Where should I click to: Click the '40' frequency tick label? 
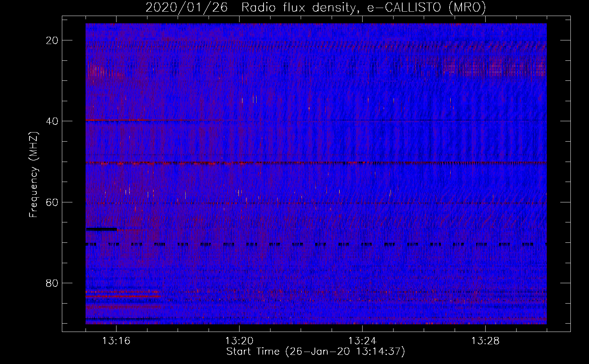click(52, 121)
